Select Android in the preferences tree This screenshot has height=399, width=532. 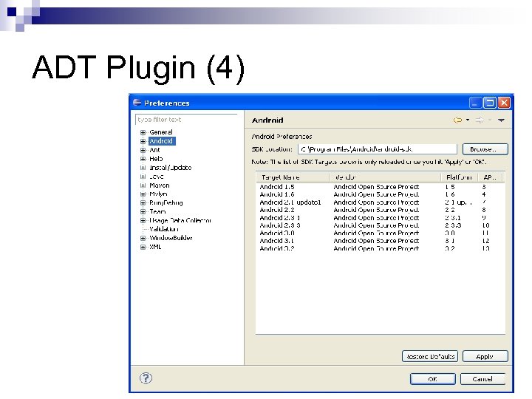pos(162,141)
